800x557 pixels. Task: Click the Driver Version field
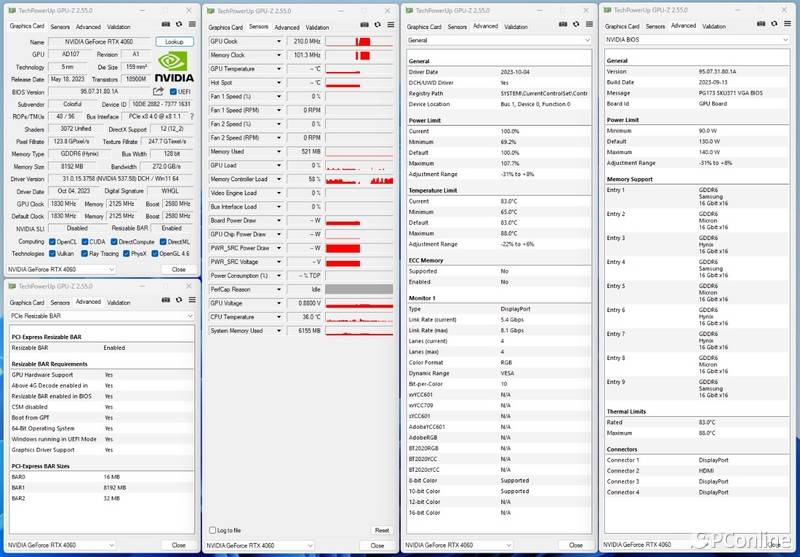click(121, 179)
